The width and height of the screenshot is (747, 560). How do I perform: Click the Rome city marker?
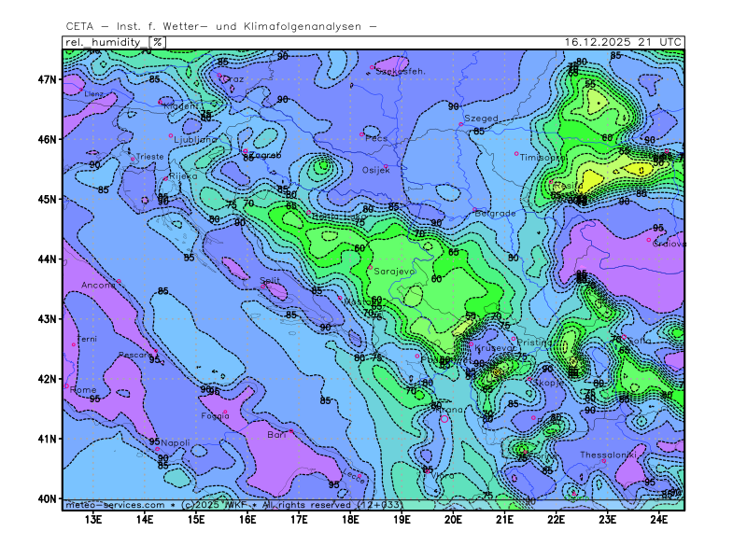tap(67, 385)
